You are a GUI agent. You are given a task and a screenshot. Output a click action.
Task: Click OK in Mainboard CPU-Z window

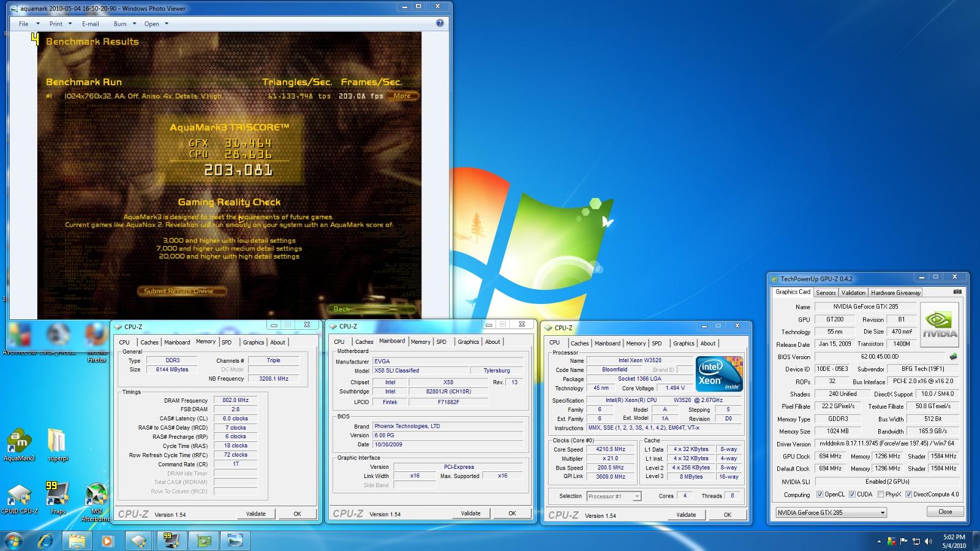point(512,513)
